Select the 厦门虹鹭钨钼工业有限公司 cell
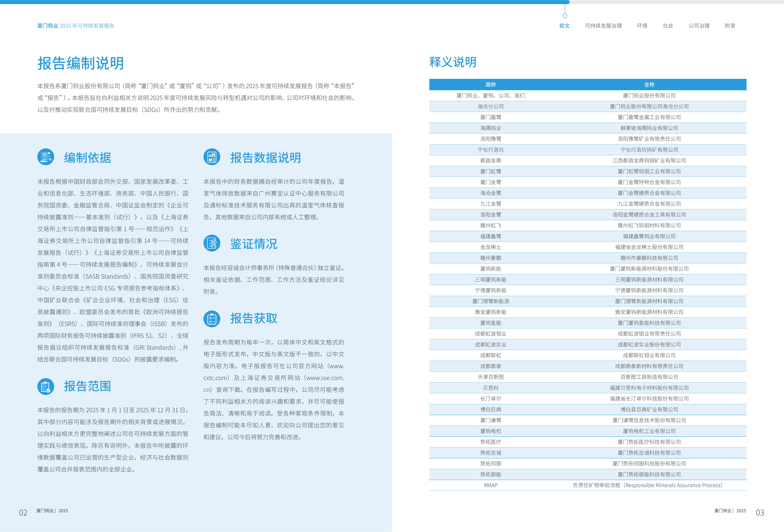The width and height of the screenshot is (784, 532). click(x=649, y=171)
